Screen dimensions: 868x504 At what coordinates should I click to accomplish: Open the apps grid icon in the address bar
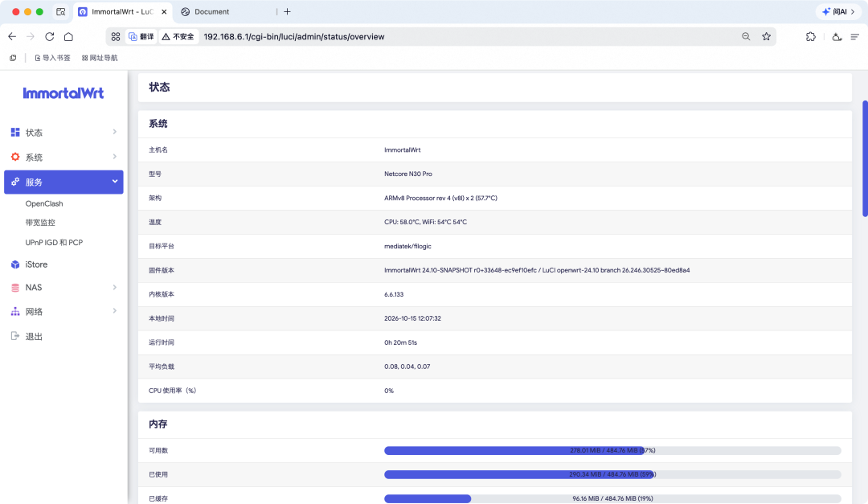coord(115,36)
